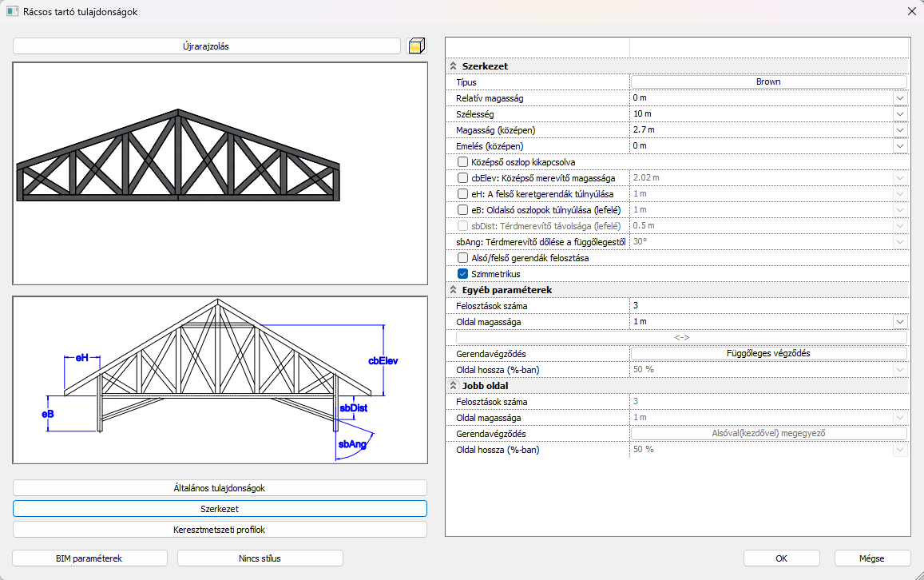Collapse the Szerkezet section chevron

453,66
